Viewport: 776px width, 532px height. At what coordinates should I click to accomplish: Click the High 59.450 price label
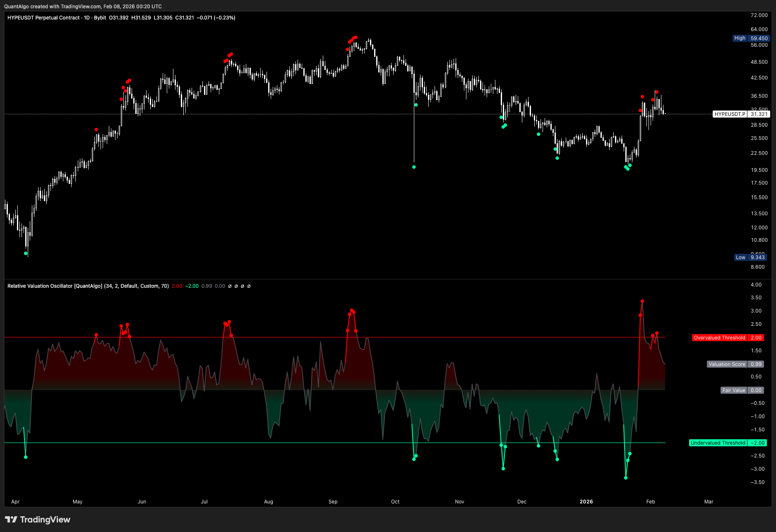coord(750,38)
